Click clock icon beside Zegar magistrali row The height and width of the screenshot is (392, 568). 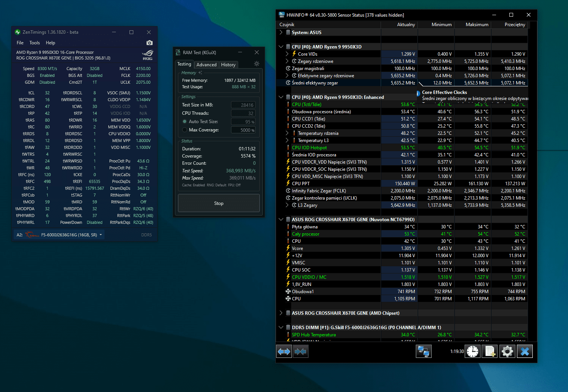tap(288, 69)
